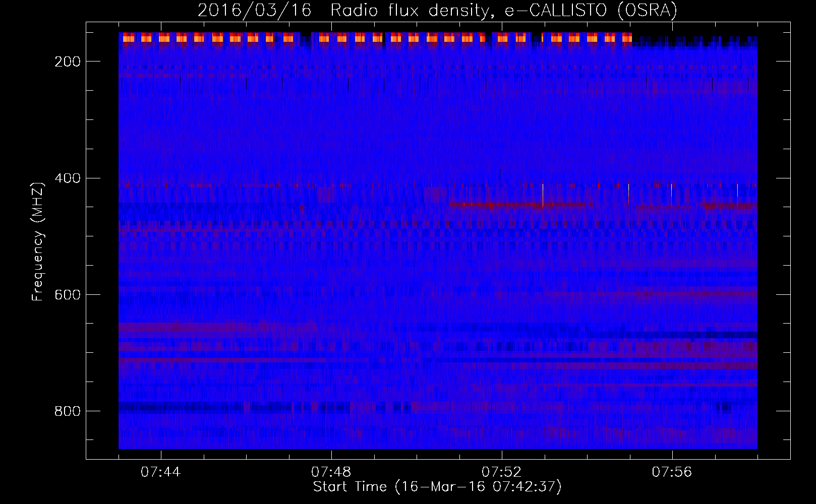The image size is (816, 504).
Task: Click the date '2016/03/16' in the title
Action: pyautogui.click(x=254, y=10)
